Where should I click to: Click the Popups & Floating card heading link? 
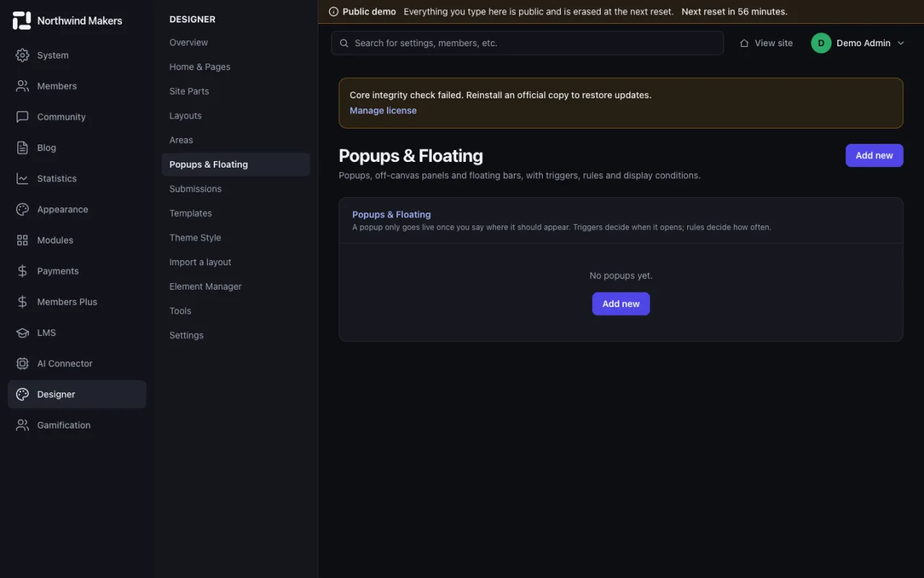point(391,215)
